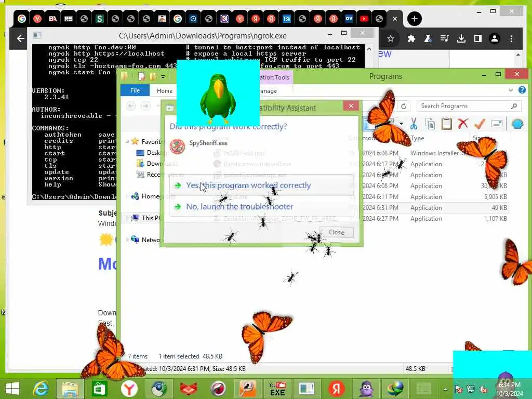Close the Compatibility Assistant with the red X
Image resolution: width=532 pixels, height=399 pixels.
point(351,105)
